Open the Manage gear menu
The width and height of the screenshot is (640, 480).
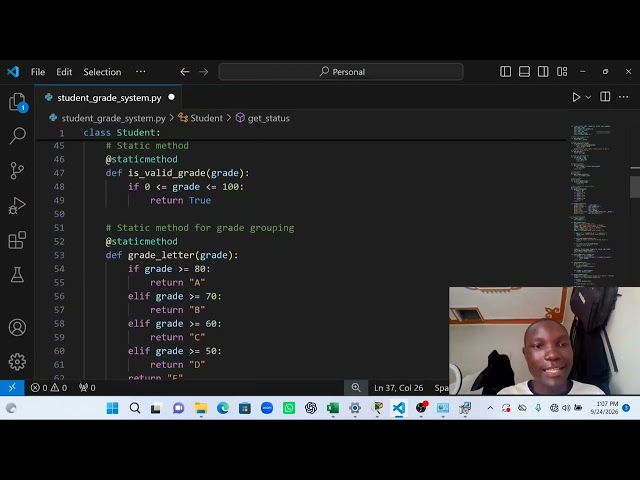[x=17, y=362]
